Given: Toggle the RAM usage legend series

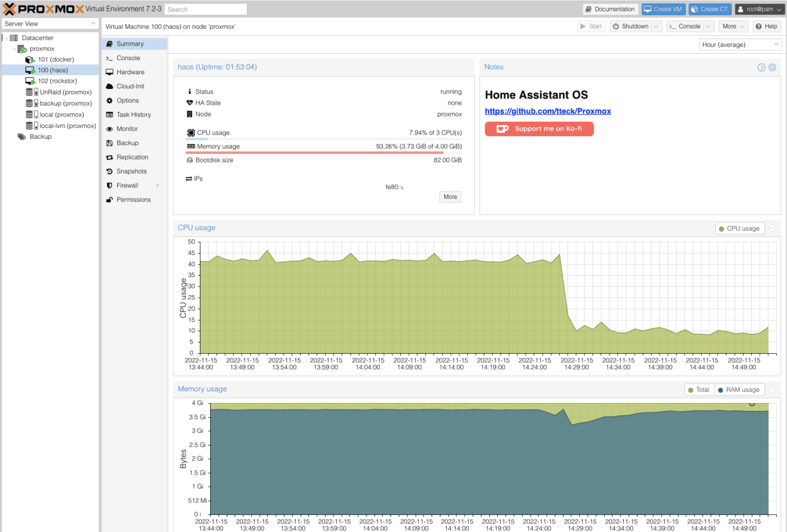Looking at the screenshot, I should click(x=739, y=390).
